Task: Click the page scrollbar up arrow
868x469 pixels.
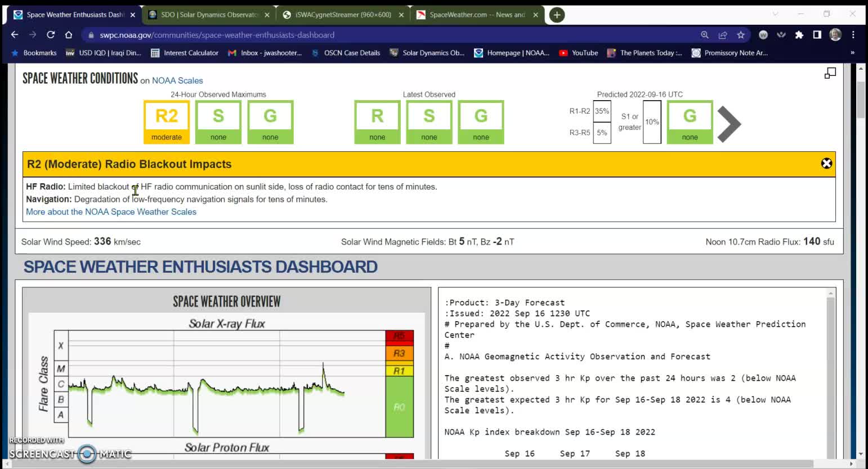Action: tap(860, 68)
